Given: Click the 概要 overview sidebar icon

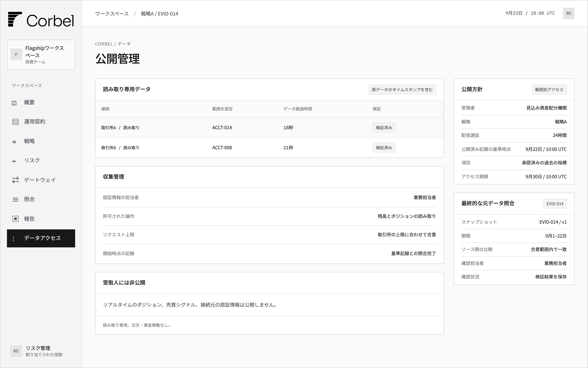Looking at the screenshot, I should click(x=14, y=103).
